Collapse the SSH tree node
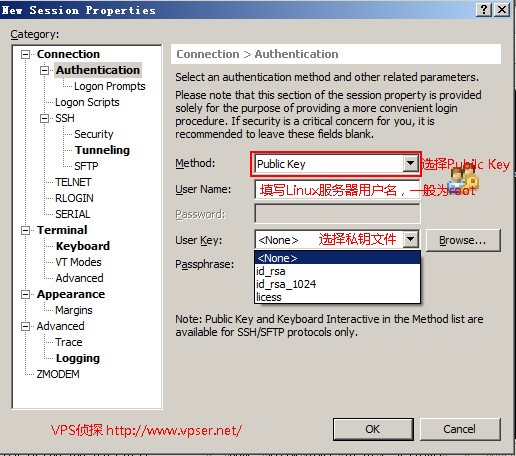Image resolution: width=516 pixels, height=456 pixels. (x=44, y=118)
